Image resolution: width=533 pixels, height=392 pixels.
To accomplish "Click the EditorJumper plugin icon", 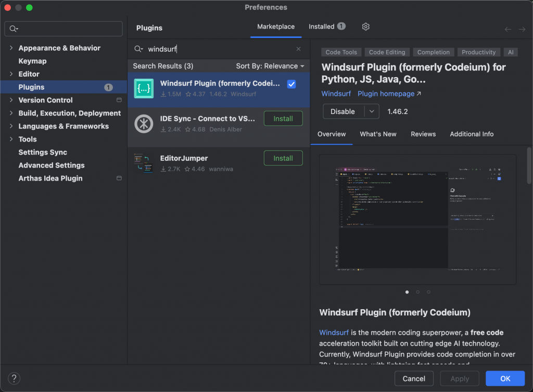I will tap(144, 163).
